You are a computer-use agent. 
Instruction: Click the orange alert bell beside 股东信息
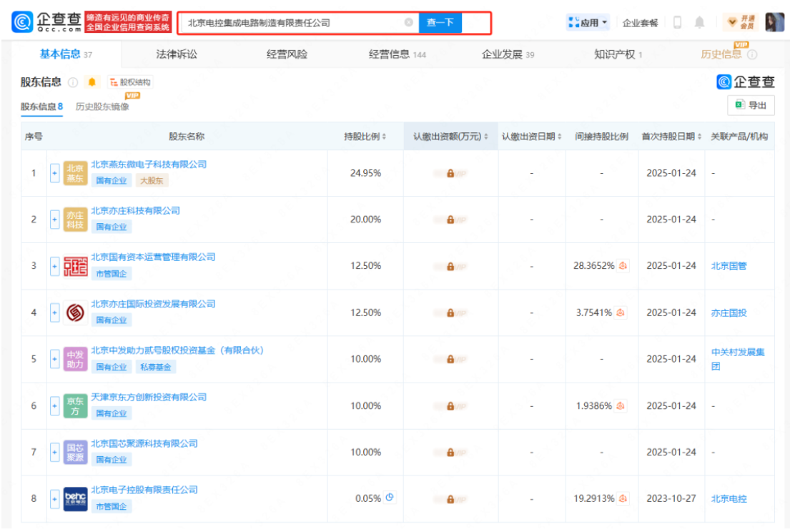point(92,82)
